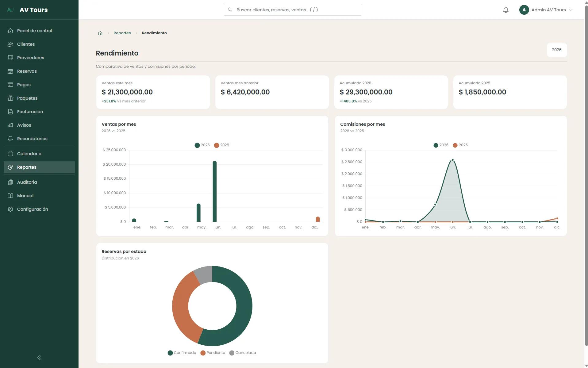
Task: Open the notifications bell icon
Action: coord(505,10)
